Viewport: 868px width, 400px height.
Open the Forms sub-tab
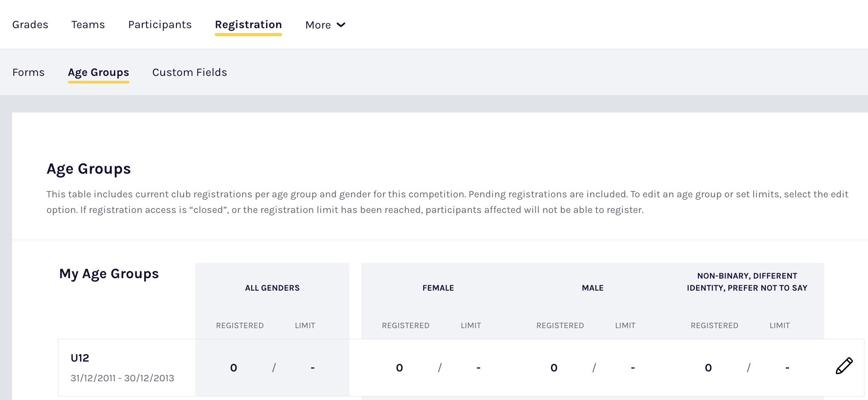point(29,72)
